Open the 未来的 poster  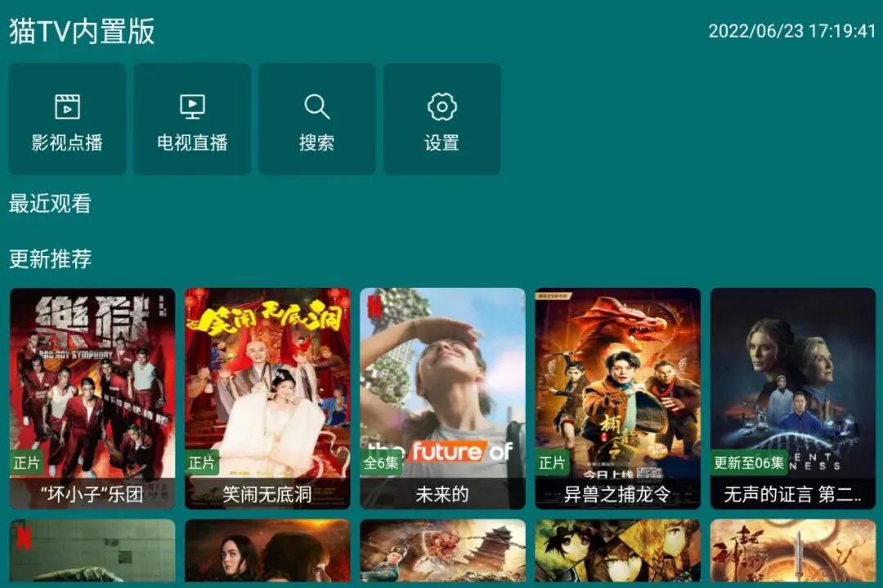442,399
